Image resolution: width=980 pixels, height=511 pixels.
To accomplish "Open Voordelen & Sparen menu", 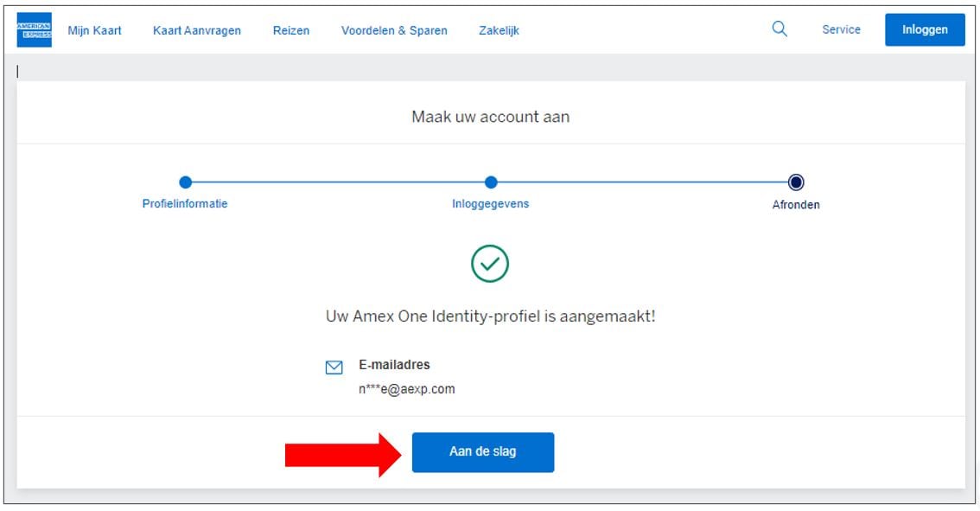I will [394, 30].
